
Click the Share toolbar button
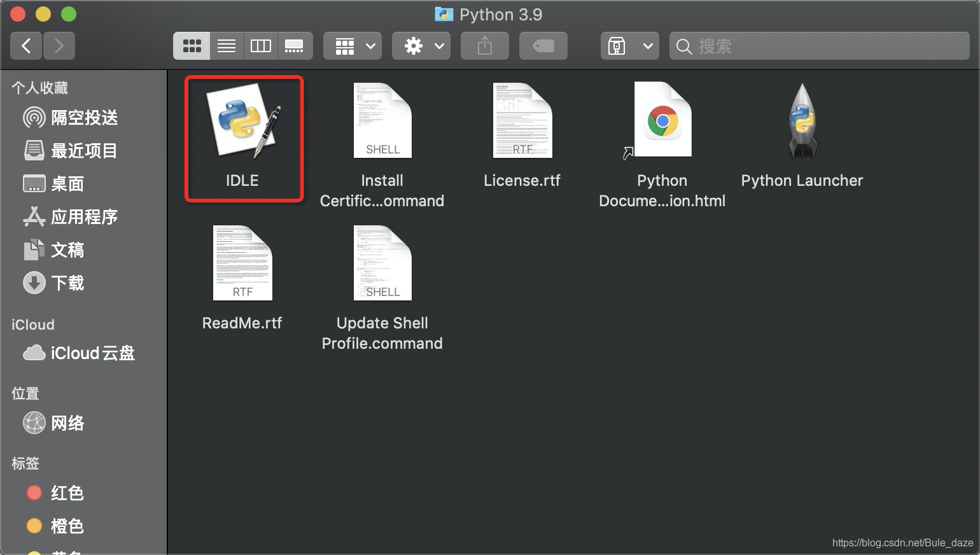pyautogui.click(x=485, y=46)
